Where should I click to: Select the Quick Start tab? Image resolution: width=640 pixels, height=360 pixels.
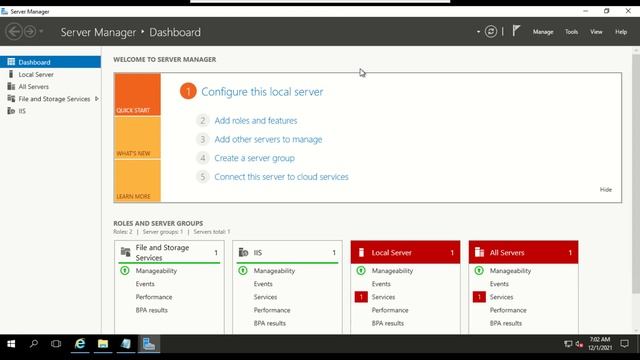137,95
